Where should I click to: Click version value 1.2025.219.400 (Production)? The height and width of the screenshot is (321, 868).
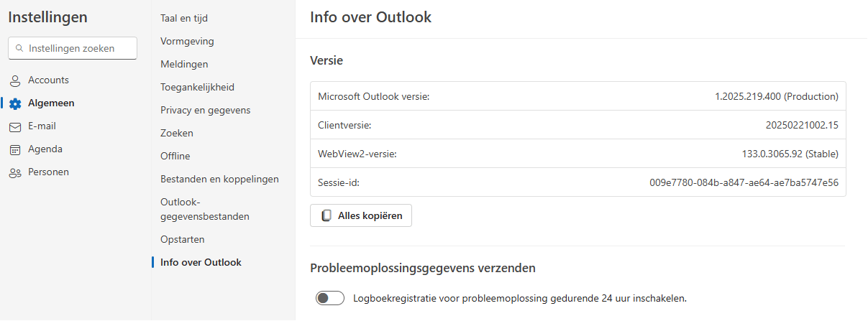pyautogui.click(x=777, y=96)
